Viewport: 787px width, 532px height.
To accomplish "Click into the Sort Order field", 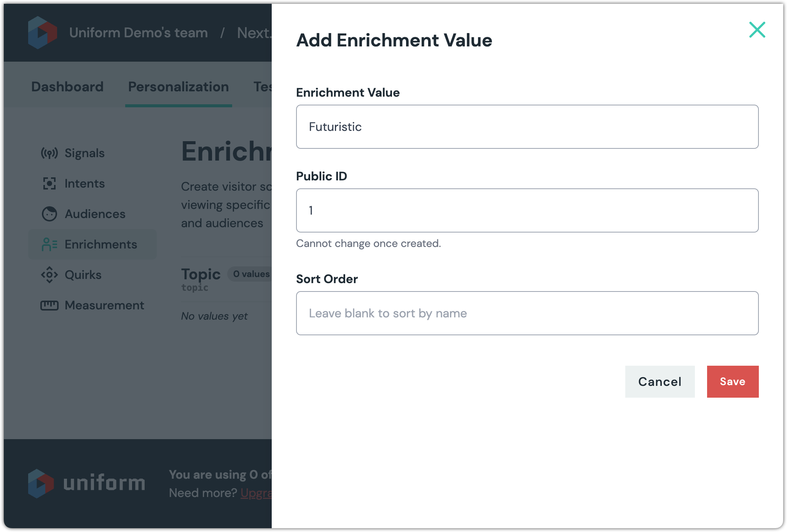I will 527,313.
